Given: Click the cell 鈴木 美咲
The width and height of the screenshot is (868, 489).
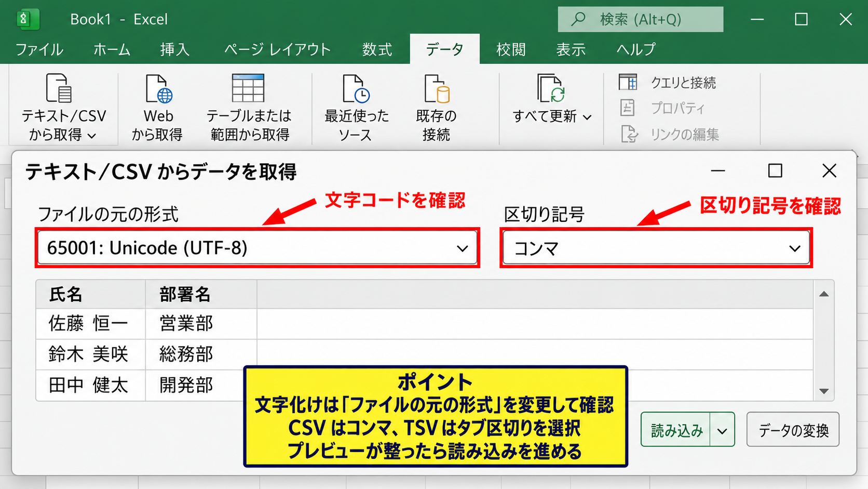Looking at the screenshot, I should pyautogui.click(x=91, y=354).
